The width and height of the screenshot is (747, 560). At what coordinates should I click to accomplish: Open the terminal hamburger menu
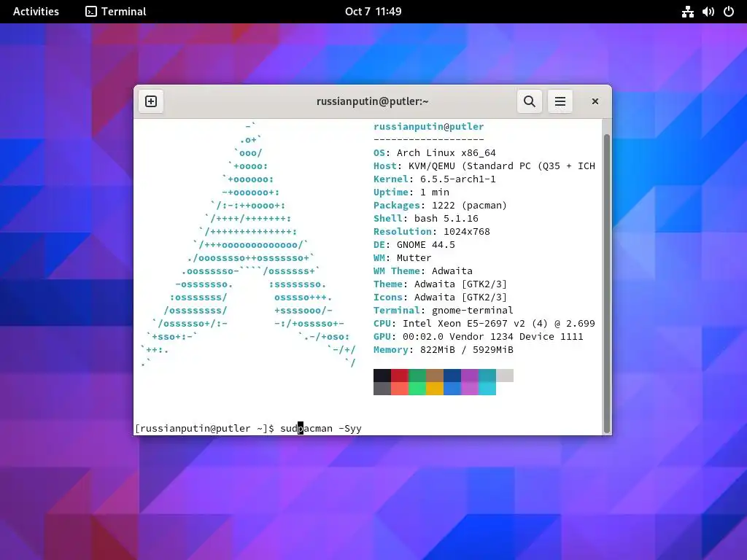pyautogui.click(x=560, y=101)
